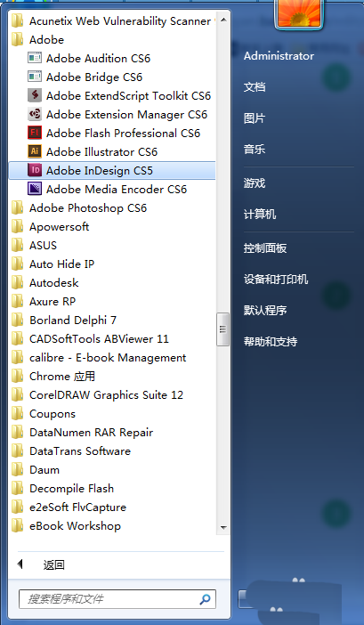
Task: Click the programs list scrollbar thumb
Action: [222, 329]
